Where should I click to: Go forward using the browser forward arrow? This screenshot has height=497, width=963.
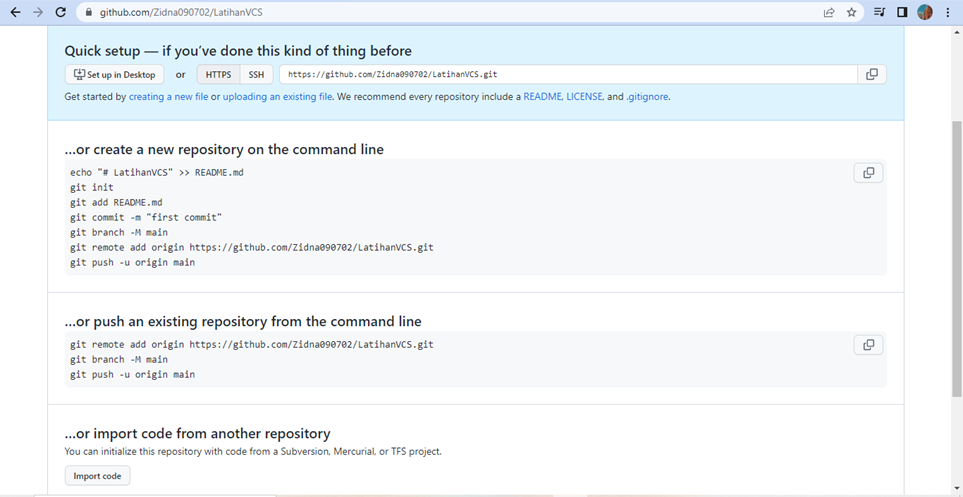38,12
